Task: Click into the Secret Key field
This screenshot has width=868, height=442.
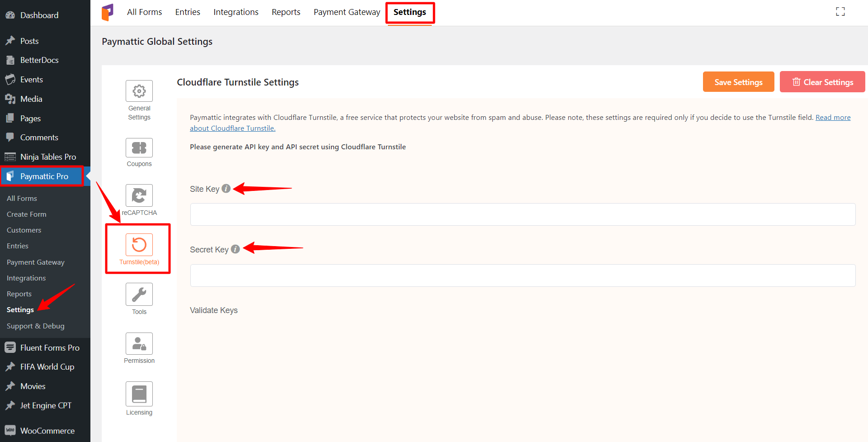Action: pos(523,276)
